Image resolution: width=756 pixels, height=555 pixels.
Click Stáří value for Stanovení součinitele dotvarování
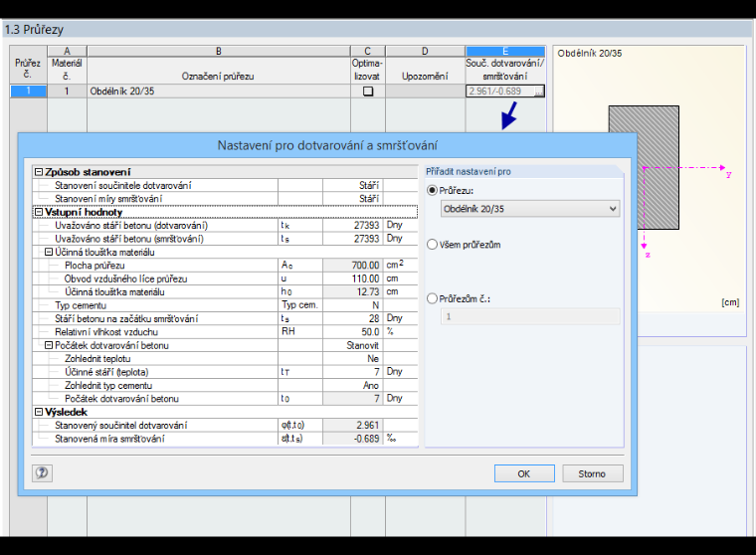pos(353,186)
